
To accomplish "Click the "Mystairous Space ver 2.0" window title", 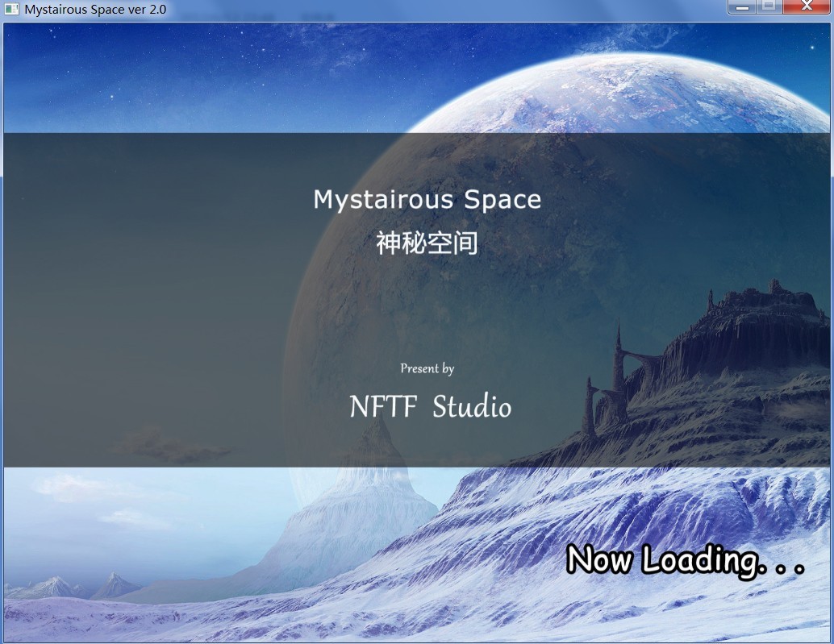I will coord(95,10).
